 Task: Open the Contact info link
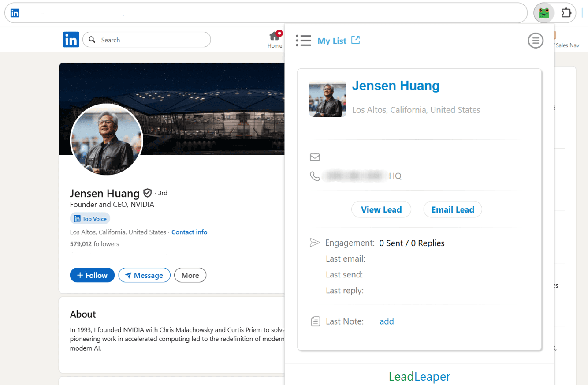point(189,232)
